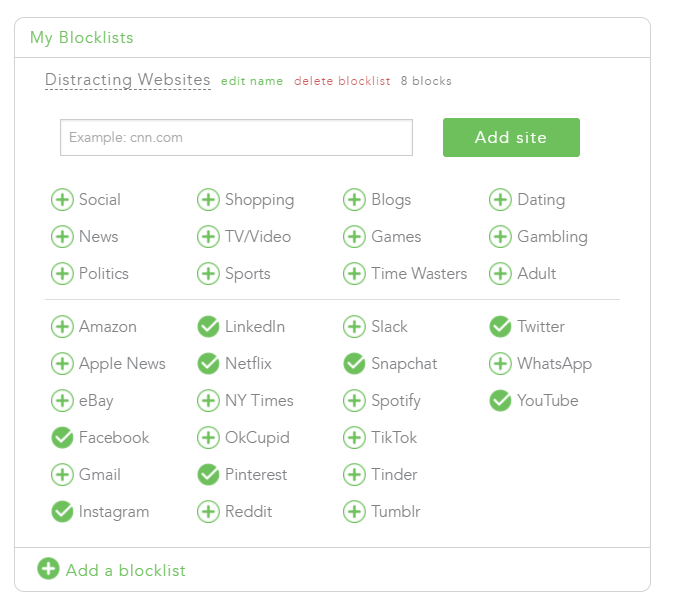Viewport: 680px width, 603px height.
Task: Uncheck Netflix from the blocklist
Action: (208, 364)
